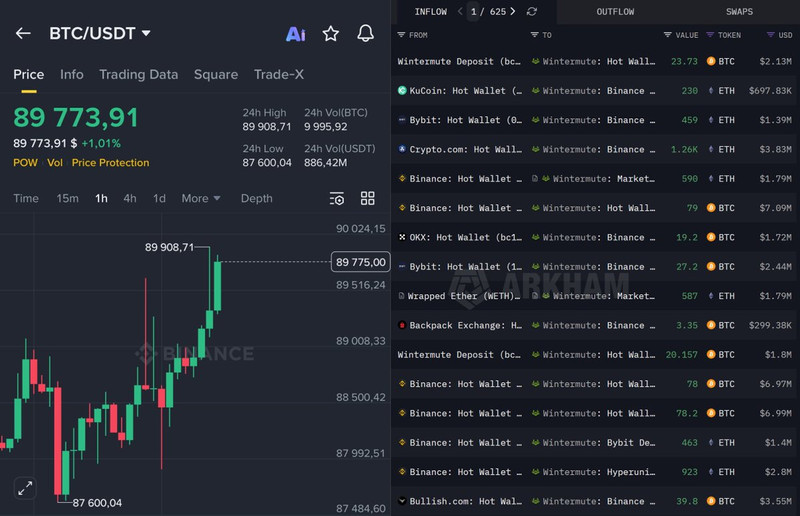
Task: Select the 1d timeframe
Action: [x=159, y=198]
